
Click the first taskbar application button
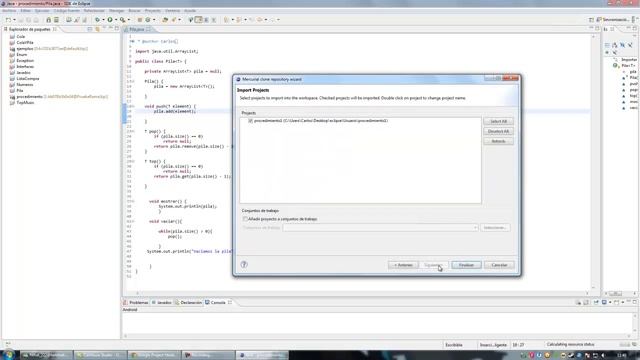click(x=47, y=355)
